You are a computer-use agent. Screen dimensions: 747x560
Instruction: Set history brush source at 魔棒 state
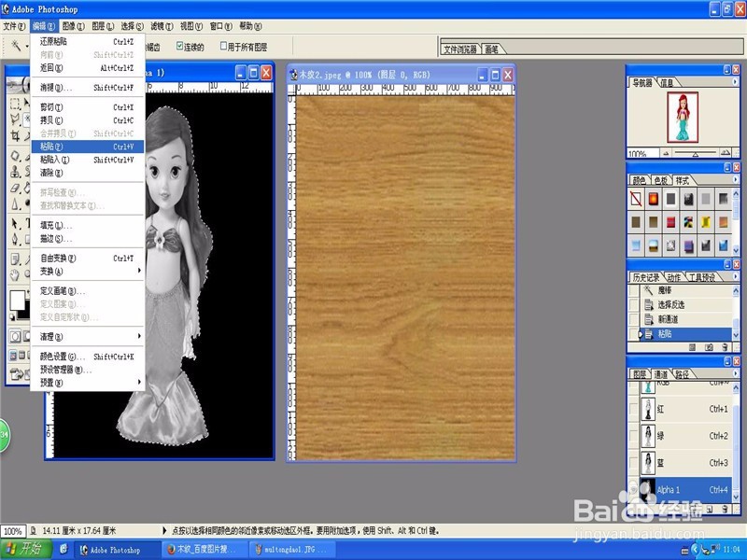click(634, 290)
